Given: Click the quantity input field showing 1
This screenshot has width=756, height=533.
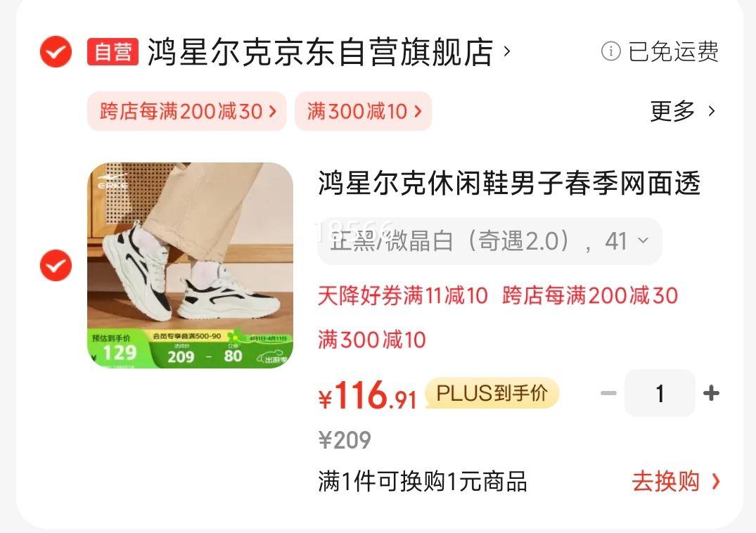Looking at the screenshot, I should [x=660, y=393].
